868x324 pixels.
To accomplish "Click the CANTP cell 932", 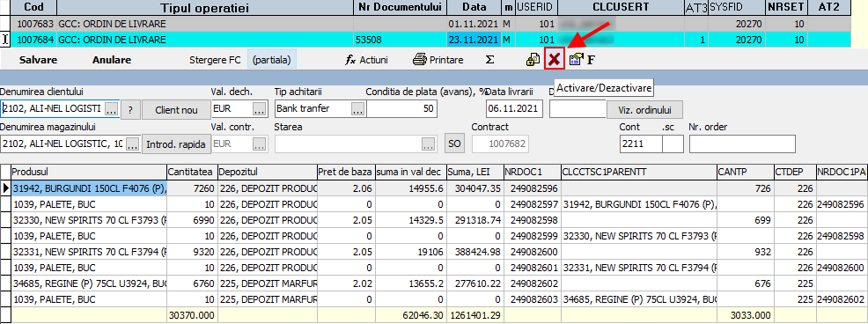I will 745,252.
